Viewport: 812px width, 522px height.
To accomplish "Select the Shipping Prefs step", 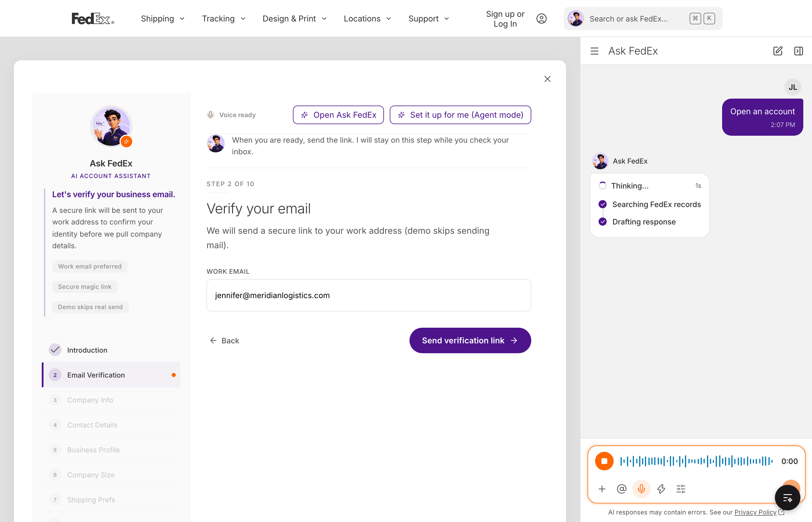I will pos(111,500).
